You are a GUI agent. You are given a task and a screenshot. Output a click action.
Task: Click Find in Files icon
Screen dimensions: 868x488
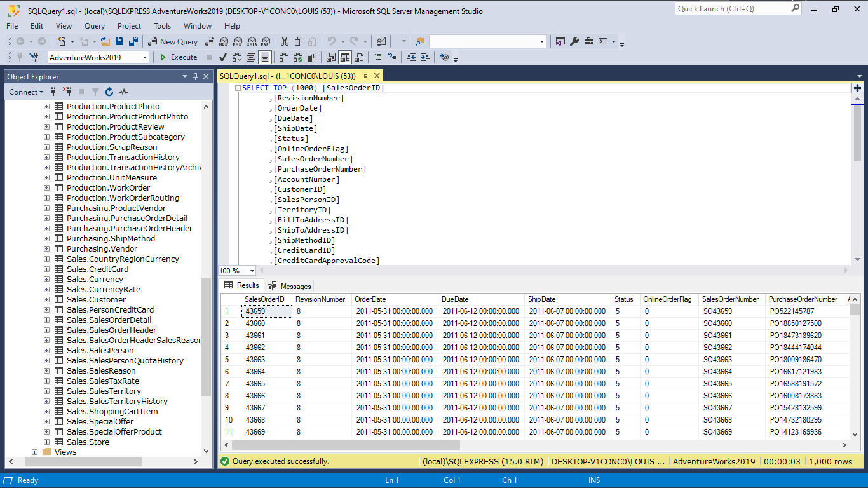(x=419, y=41)
